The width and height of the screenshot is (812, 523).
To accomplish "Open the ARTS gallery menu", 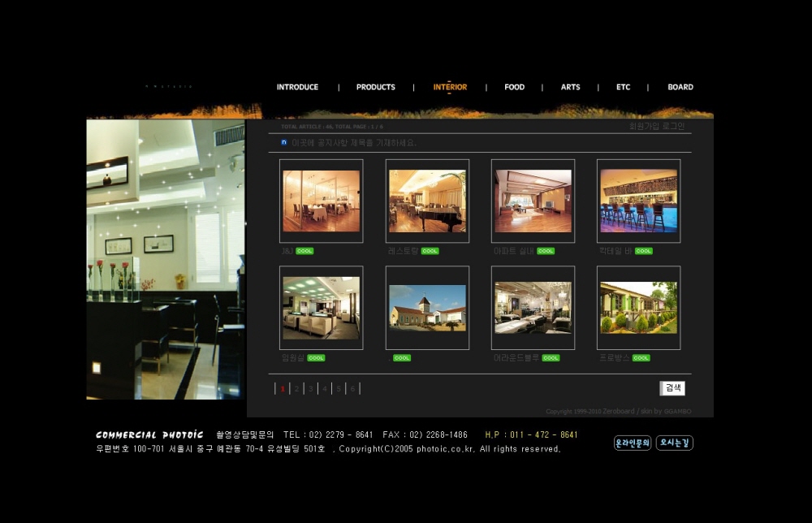I will 570,87.
